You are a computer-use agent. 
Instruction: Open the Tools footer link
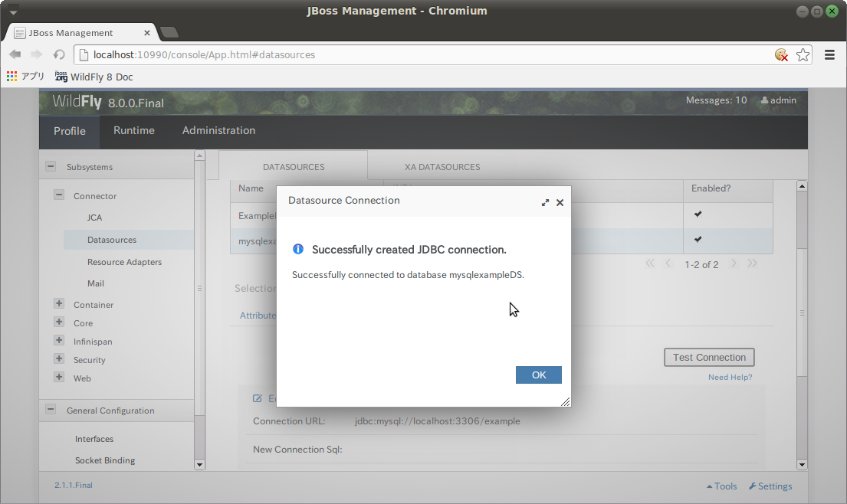722,486
